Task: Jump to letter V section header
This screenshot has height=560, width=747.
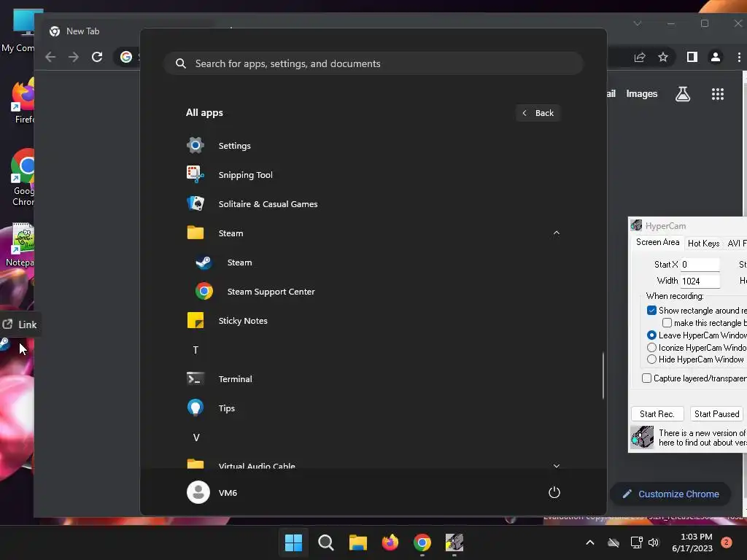Action: pyautogui.click(x=196, y=437)
